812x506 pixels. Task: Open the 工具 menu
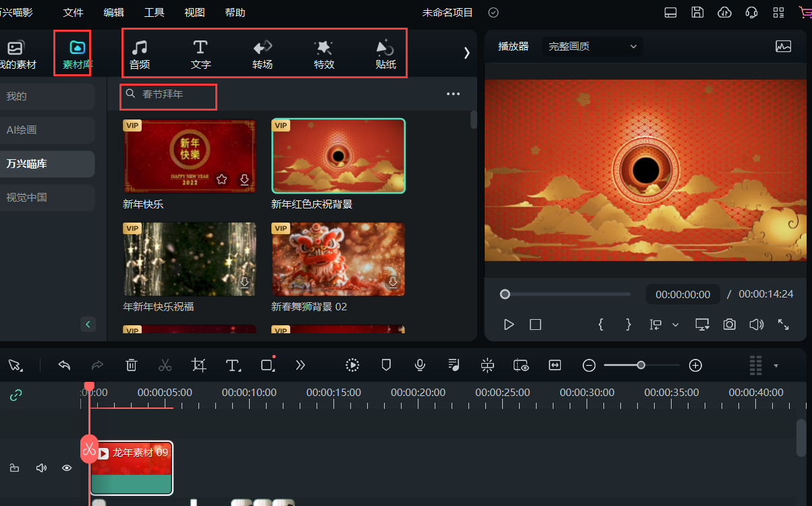point(154,12)
